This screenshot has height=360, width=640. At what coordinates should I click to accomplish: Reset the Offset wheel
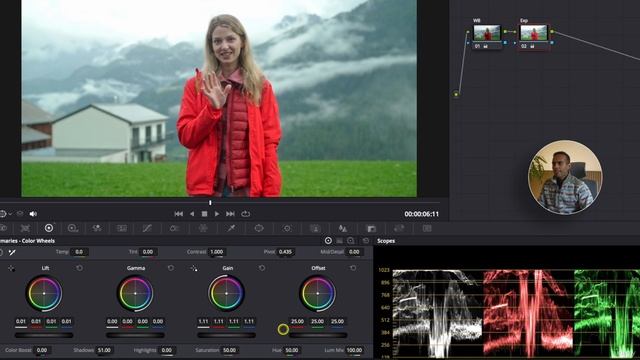[353, 268]
